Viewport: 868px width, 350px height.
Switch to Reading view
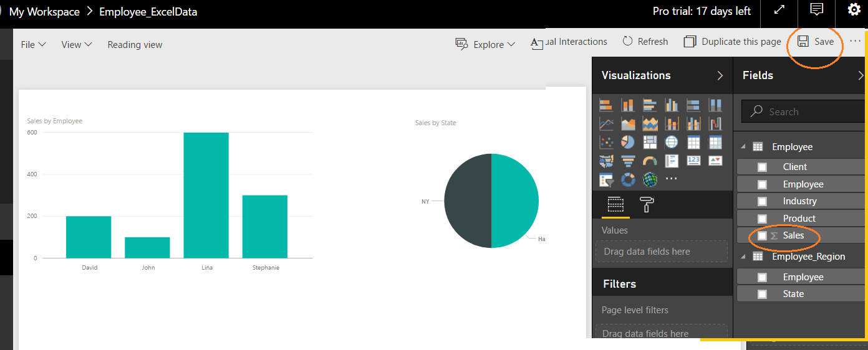pyautogui.click(x=135, y=44)
